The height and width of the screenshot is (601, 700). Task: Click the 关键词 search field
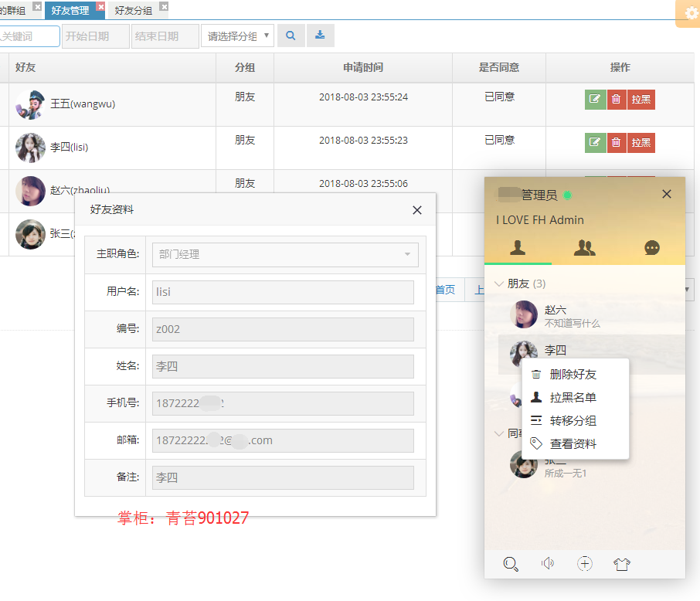[x=29, y=36]
